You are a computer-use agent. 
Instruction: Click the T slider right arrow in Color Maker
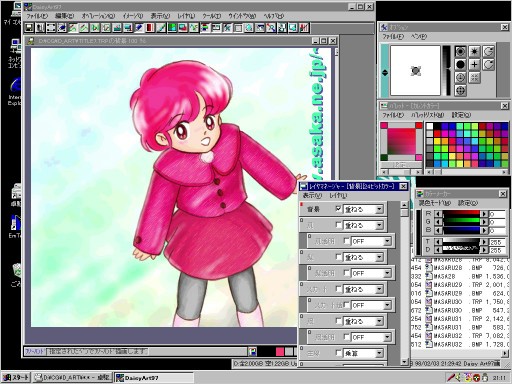click(484, 242)
